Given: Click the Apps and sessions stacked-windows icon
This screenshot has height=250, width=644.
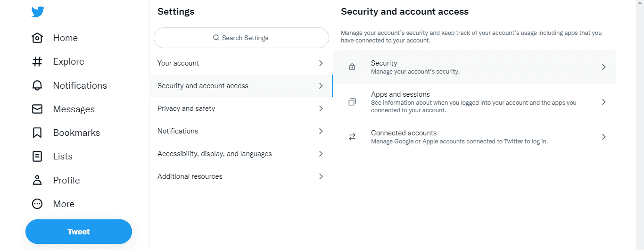Looking at the screenshot, I should 352,102.
